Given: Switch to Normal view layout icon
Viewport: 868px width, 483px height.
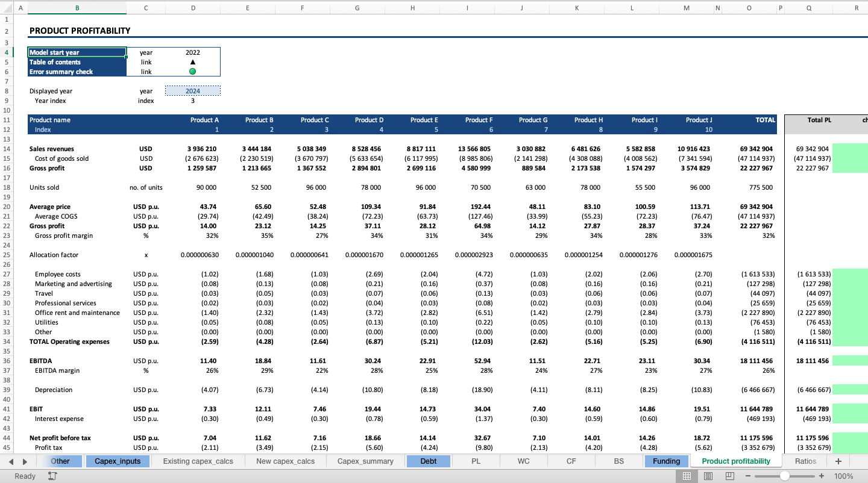Looking at the screenshot, I should [x=687, y=476].
